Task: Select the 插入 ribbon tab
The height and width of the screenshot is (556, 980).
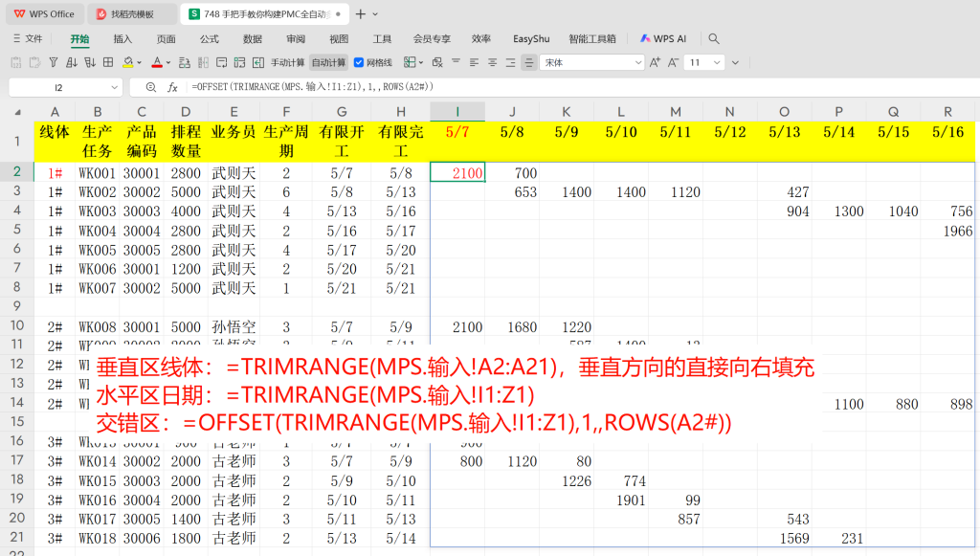Action: 122,38
